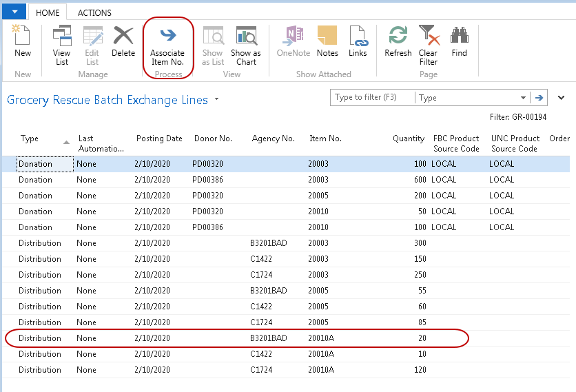576x392 pixels.
Task: Delete the selected line using Delete icon
Action: pyautogui.click(x=123, y=42)
